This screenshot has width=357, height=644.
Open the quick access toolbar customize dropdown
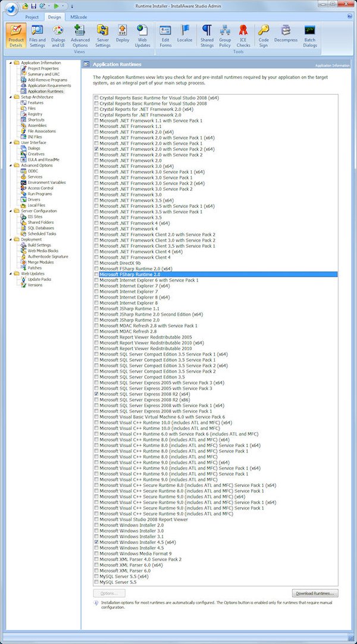point(72,6)
